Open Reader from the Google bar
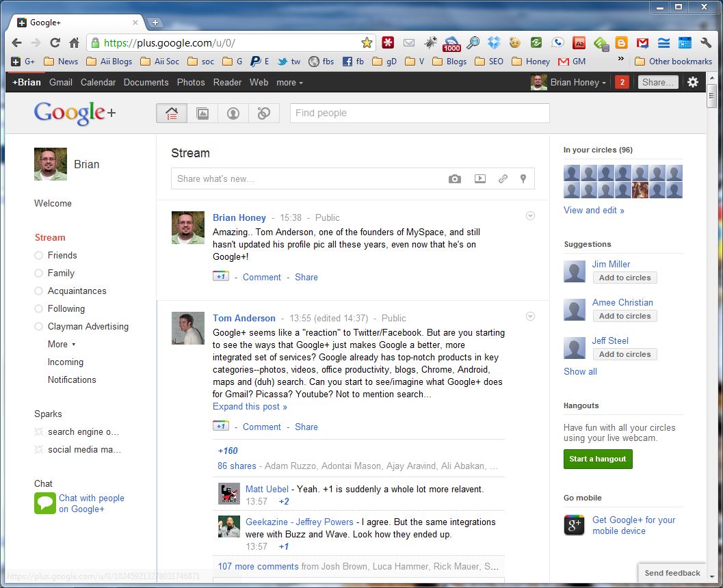The width and height of the screenshot is (723, 588). click(x=227, y=83)
